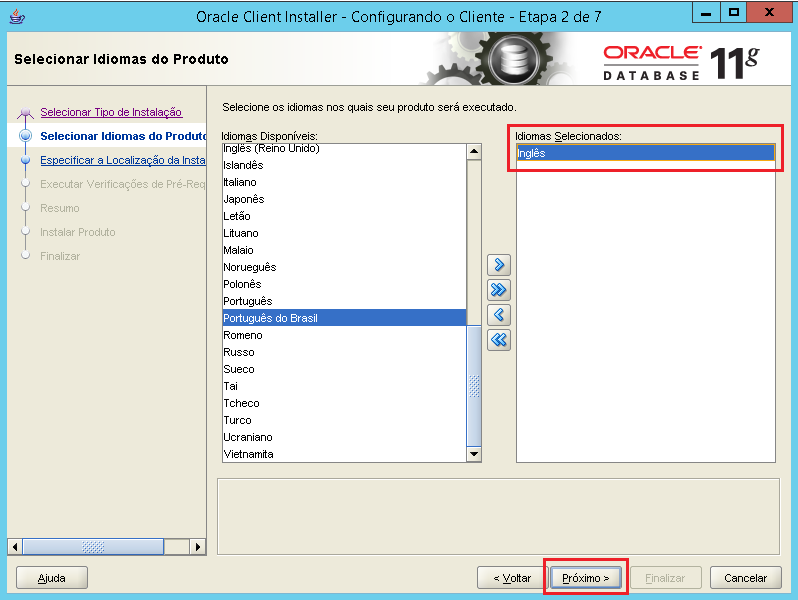Select Lituano in available languages

pos(344,233)
